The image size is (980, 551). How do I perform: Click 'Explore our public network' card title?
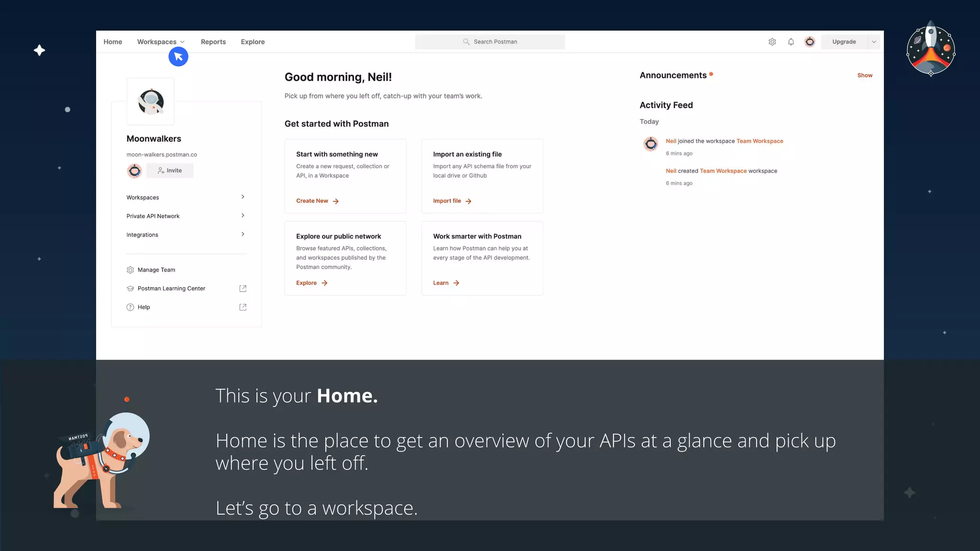(338, 236)
